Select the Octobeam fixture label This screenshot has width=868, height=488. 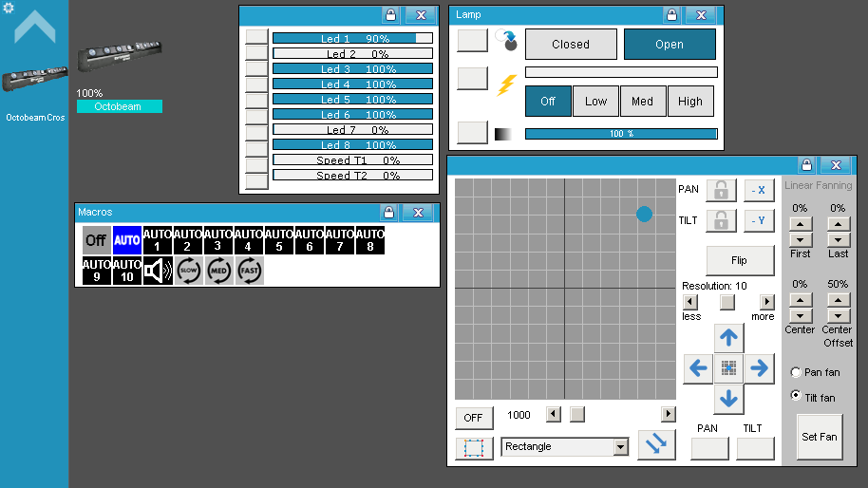point(120,106)
